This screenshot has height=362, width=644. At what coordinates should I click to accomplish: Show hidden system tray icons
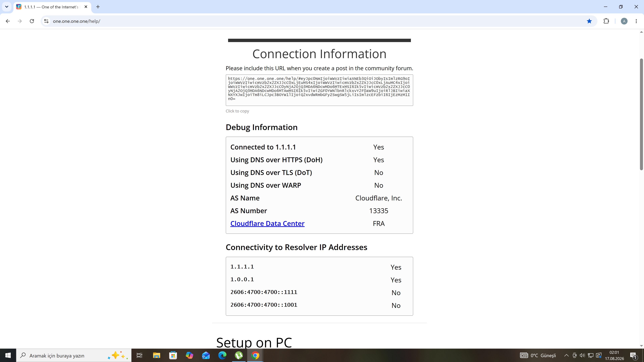(x=567, y=355)
